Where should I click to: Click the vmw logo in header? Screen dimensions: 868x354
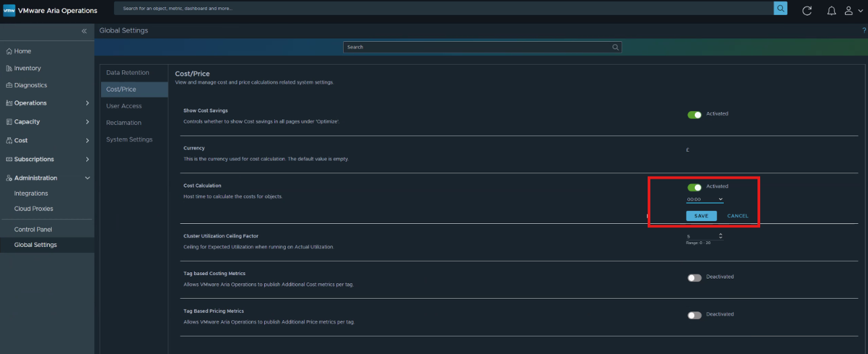[x=9, y=10]
